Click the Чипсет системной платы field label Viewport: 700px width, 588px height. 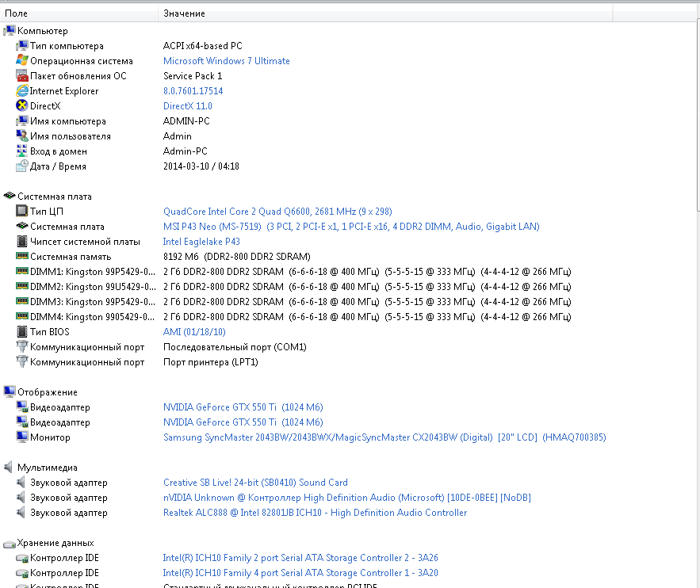[x=85, y=242]
